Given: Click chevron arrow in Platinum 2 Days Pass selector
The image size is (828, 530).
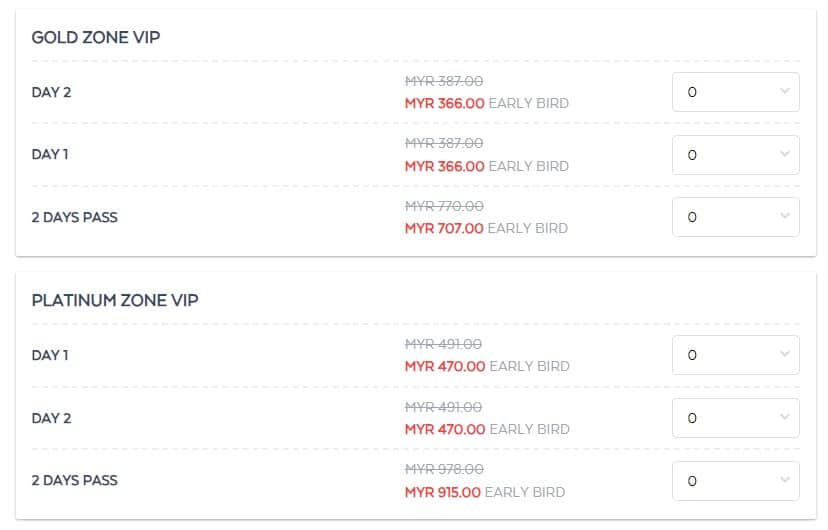Looking at the screenshot, I should [x=785, y=480].
